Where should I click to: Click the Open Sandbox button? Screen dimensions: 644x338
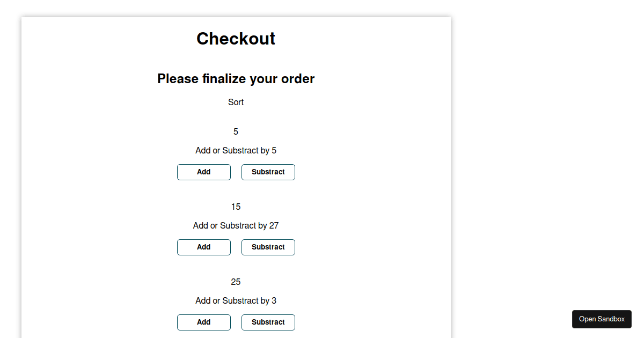pyautogui.click(x=602, y=319)
